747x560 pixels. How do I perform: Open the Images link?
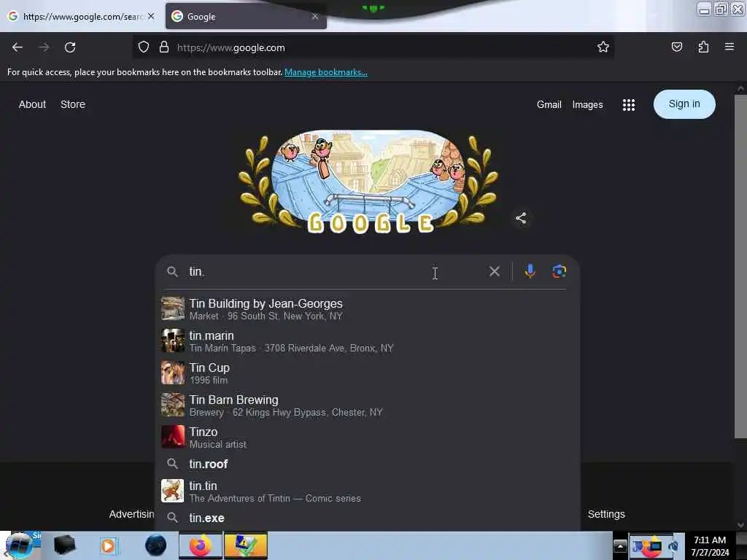coord(587,105)
